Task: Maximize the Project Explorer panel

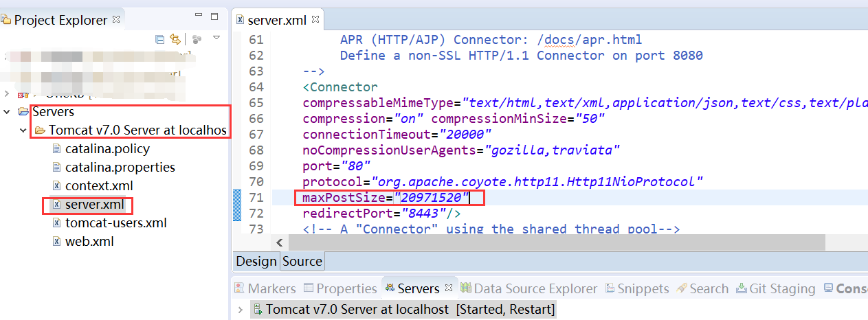Action: (x=215, y=16)
